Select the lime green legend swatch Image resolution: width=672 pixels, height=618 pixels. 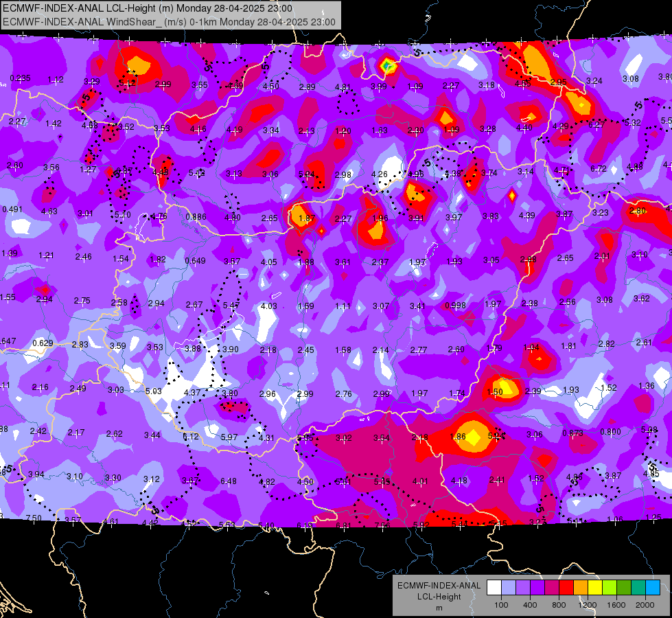click(610, 588)
